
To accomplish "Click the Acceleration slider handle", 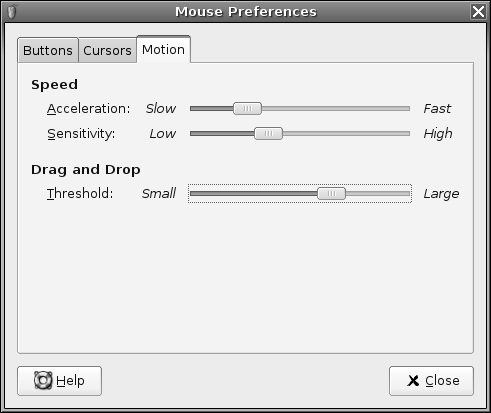I will (x=247, y=108).
